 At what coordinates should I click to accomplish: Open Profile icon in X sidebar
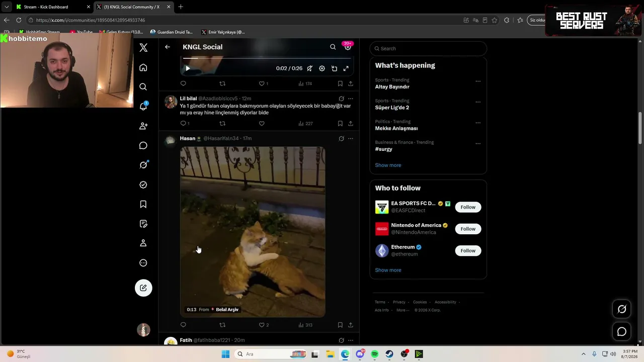(143, 243)
